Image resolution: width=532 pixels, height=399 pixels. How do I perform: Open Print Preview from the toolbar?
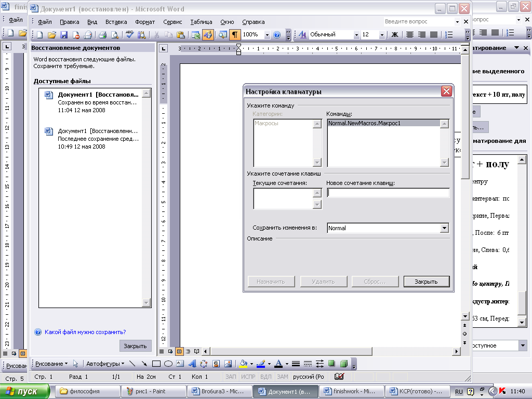click(115, 35)
